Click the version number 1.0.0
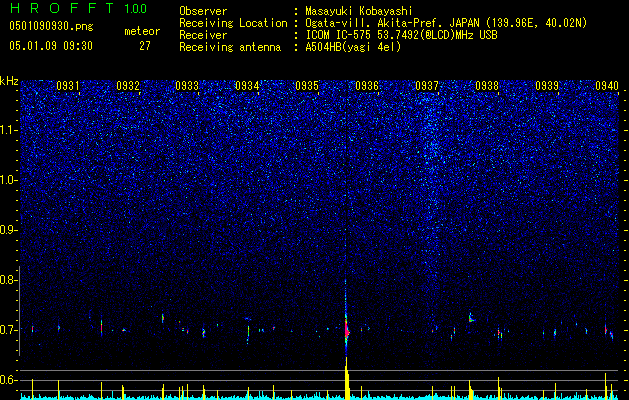The width and height of the screenshot is (629, 400). 136,9
